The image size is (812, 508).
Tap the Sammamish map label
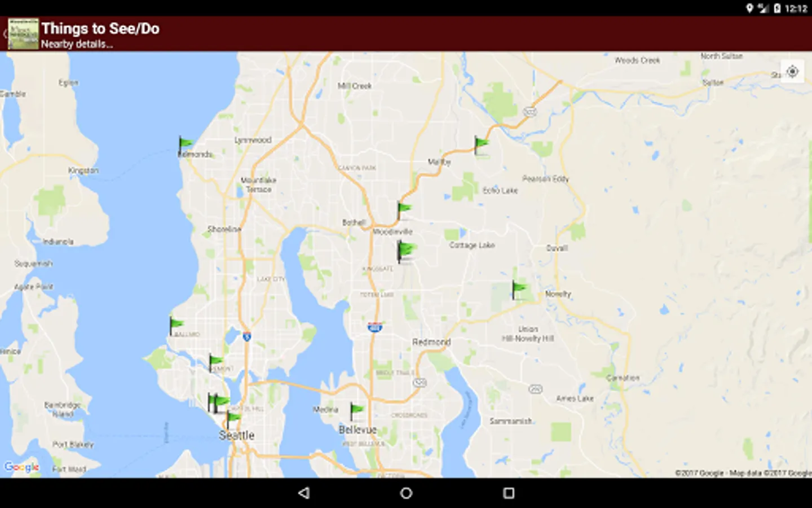[x=511, y=421]
